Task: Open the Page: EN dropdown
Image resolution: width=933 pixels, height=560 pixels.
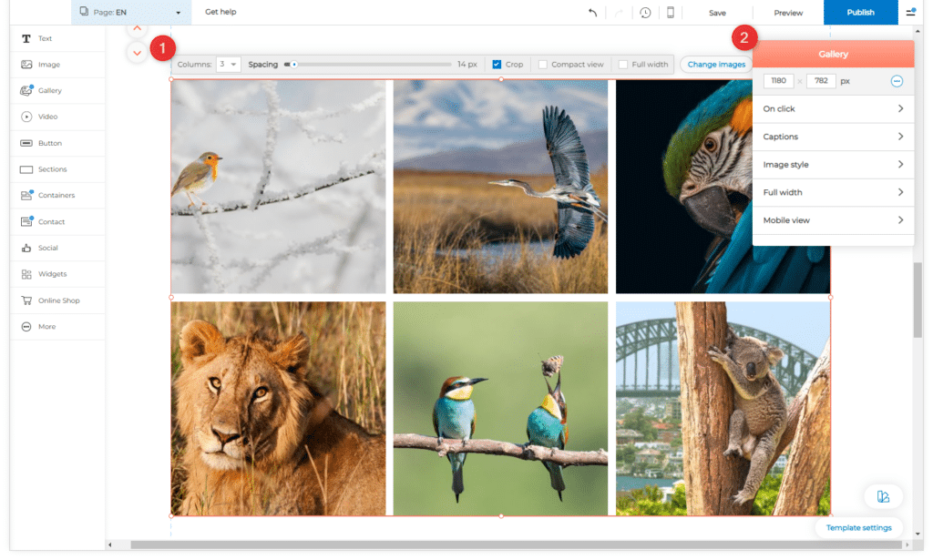Action: click(x=130, y=13)
